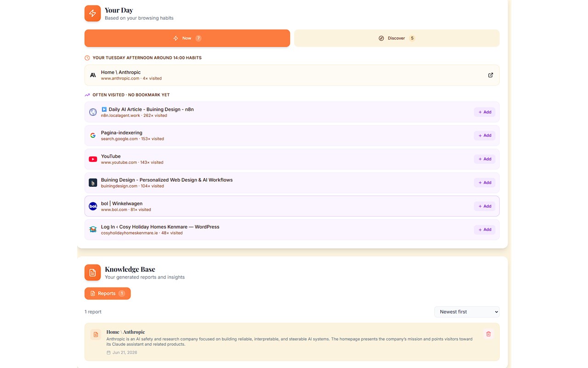Click the 'Based on your browsing habits' subtitle
This screenshot has width=588, height=368.
(x=139, y=18)
